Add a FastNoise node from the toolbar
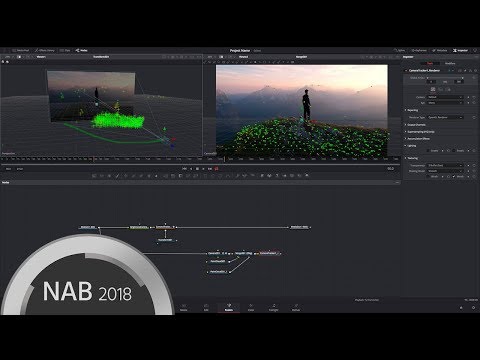Image resolution: width=480 pixels, height=360 pixels. [x=102, y=176]
